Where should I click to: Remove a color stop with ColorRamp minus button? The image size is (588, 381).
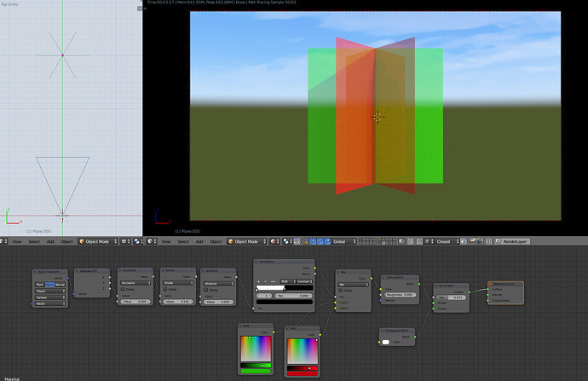266,281
